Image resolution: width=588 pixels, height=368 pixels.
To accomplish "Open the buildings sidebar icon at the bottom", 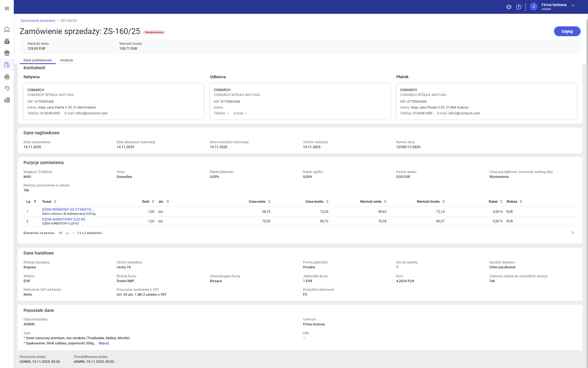I will click(x=7, y=100).
